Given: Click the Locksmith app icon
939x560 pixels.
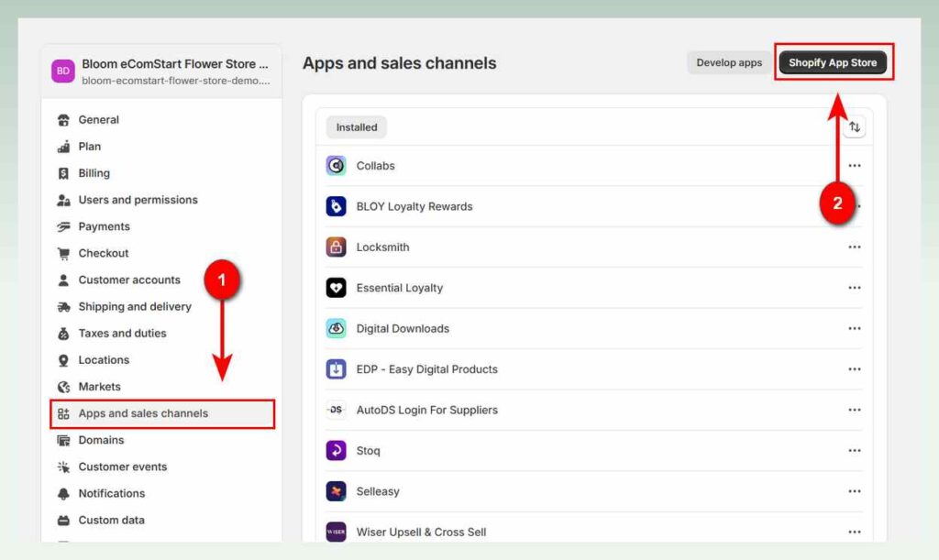Looking at the screenshot, I should coord(336,247).
